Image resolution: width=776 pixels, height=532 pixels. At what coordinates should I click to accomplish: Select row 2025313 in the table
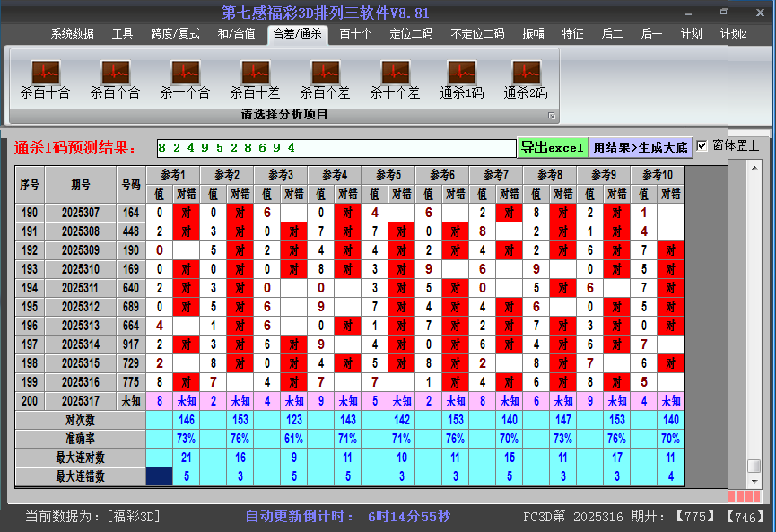[82, 325]
